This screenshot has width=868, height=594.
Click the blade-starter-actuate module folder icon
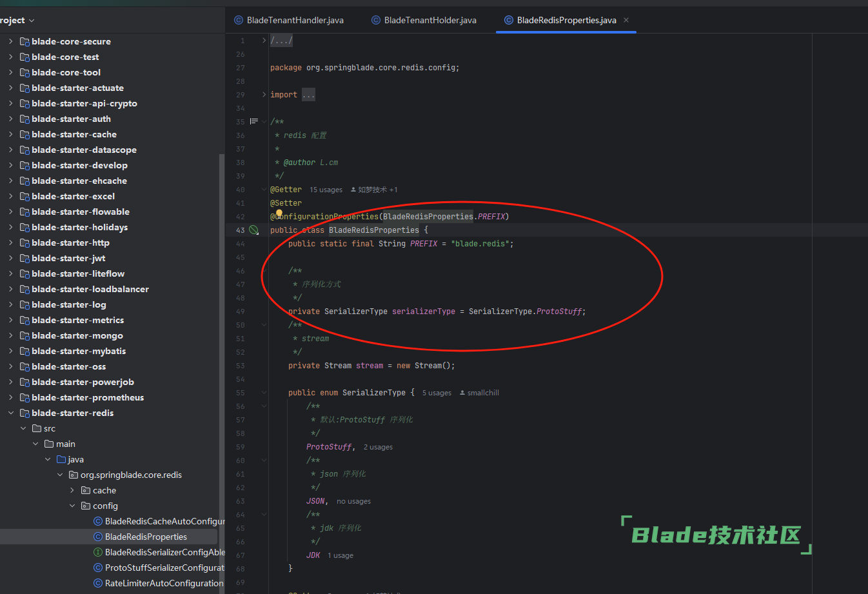pos(25,88)
